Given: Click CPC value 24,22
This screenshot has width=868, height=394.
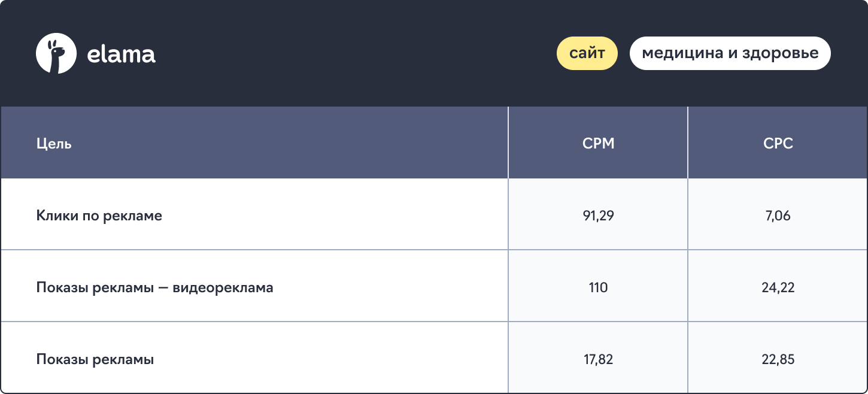Looking at the screenshot, I should (x=778, y=287).
